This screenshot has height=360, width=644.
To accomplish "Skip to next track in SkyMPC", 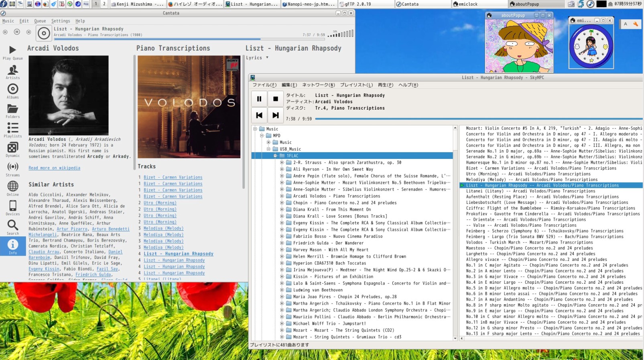I will [276, 116].
